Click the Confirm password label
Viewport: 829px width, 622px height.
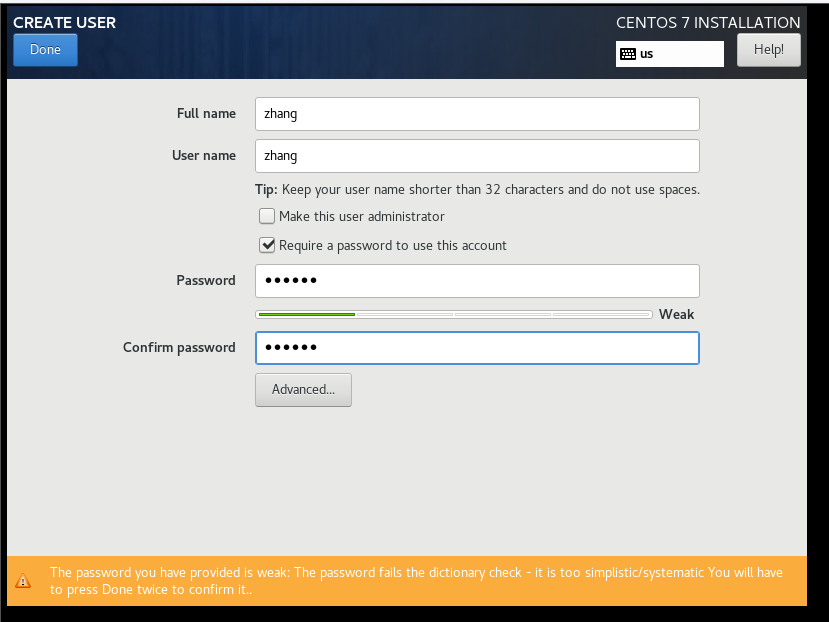179,347
